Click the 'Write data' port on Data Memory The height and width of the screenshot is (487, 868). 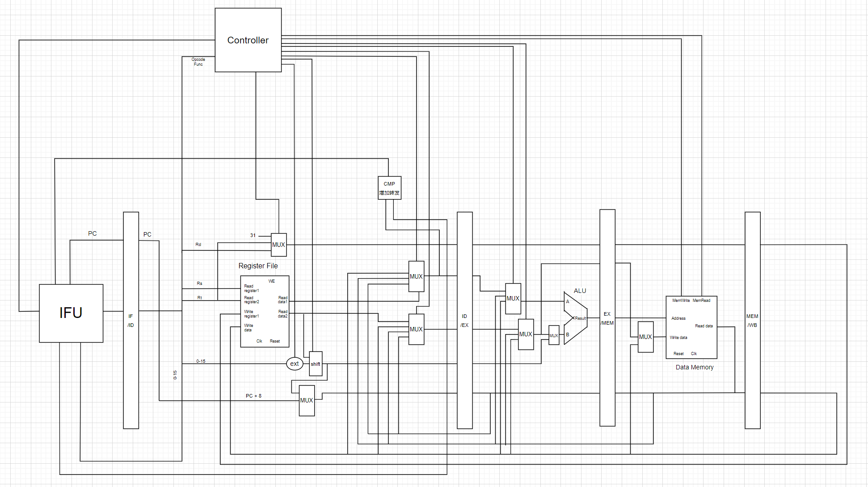pyautogui.click(x=678, y=338)
